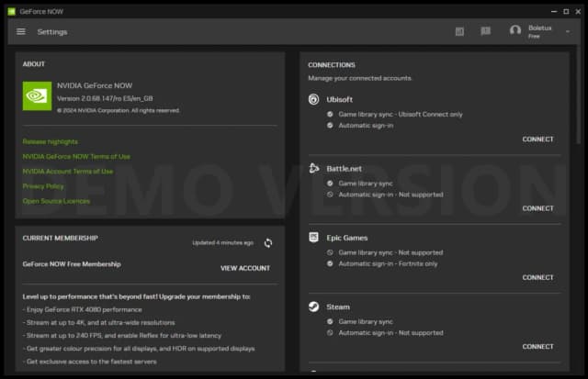Click the Ubisoft game library sync check icon

pos(330,114)
